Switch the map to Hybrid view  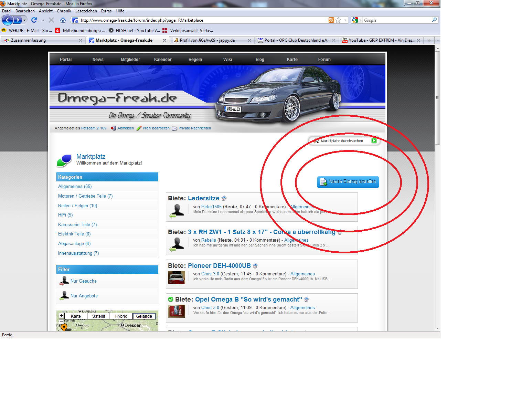point(121,316)
